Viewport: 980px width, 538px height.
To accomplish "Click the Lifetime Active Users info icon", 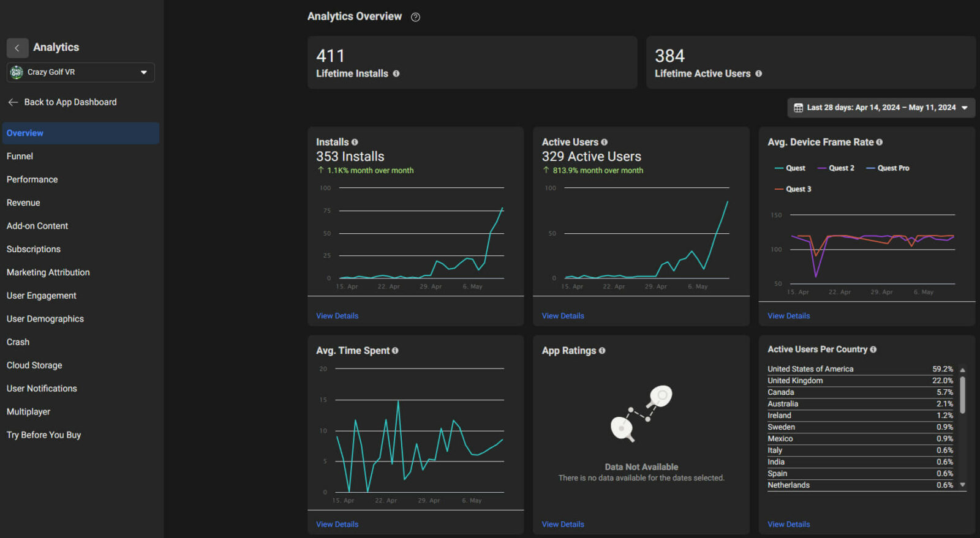I will [x=758, y=73].
